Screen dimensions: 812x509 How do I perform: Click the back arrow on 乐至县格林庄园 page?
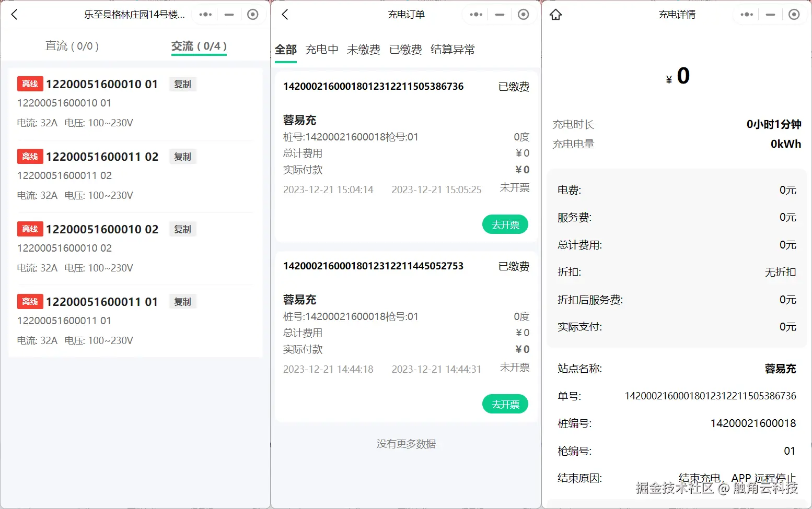pos(14,15)
